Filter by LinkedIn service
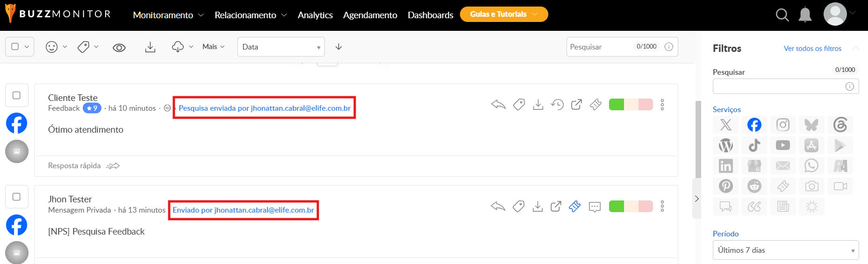 tap(726, 166)
